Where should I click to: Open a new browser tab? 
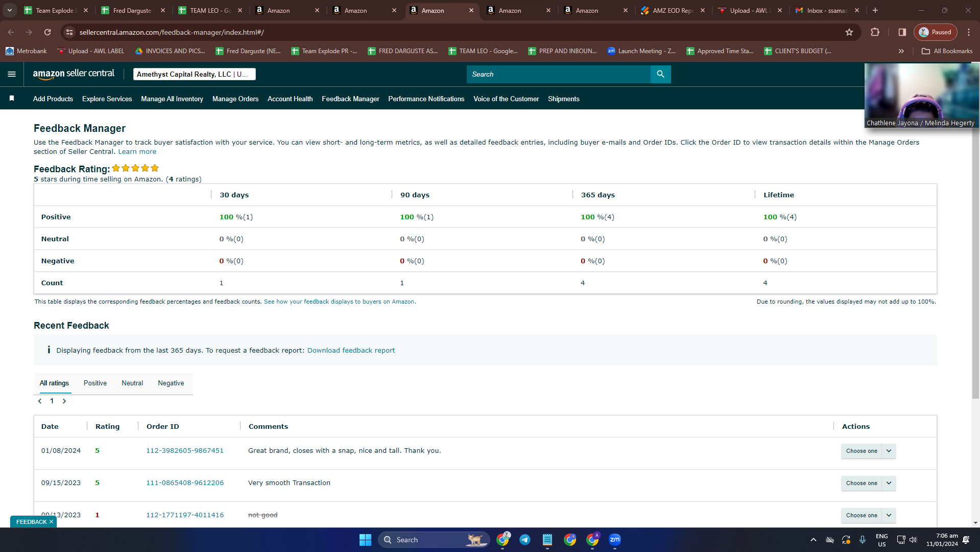875,10
